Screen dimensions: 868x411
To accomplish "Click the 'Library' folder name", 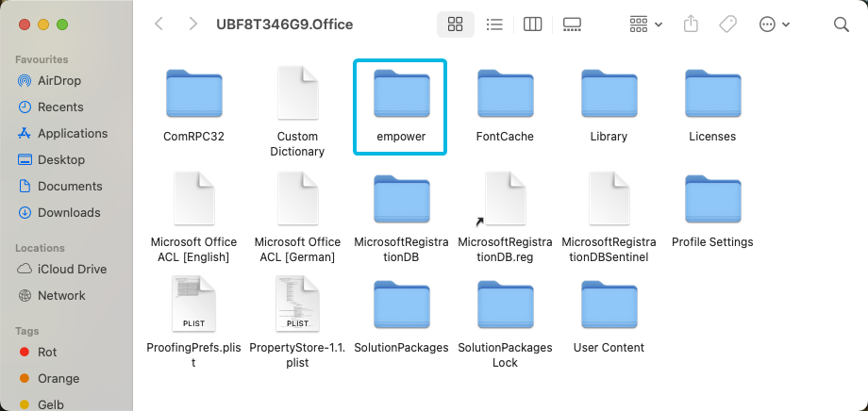I will click(609, 137).
